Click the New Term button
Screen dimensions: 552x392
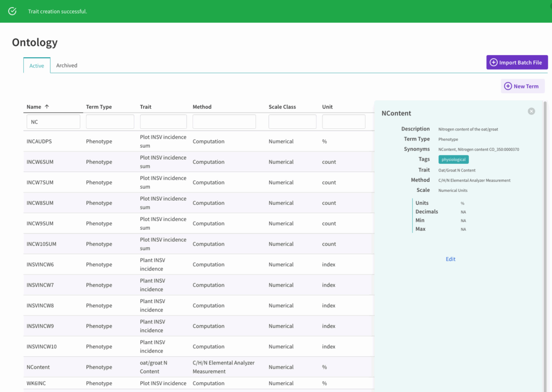522,86
